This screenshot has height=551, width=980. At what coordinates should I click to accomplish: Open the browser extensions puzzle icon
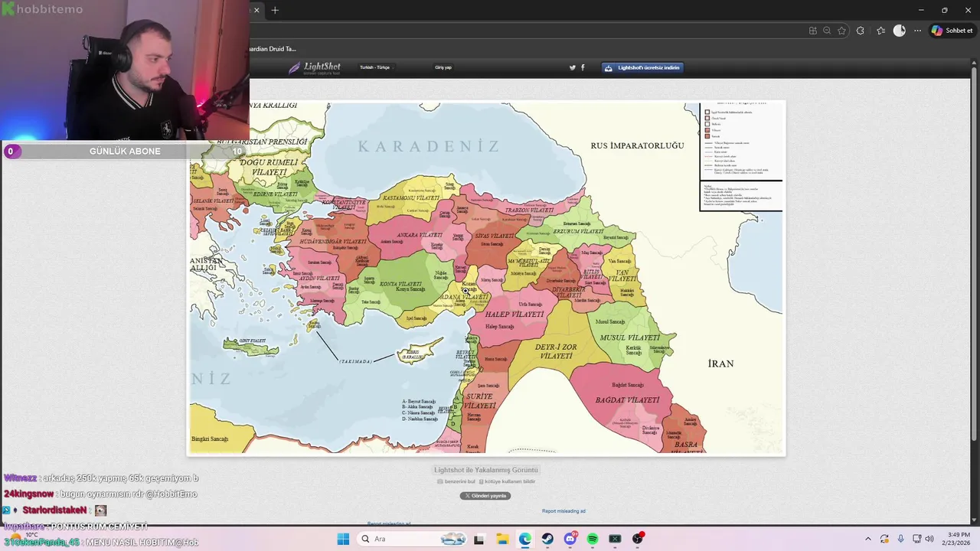[861, 31]
